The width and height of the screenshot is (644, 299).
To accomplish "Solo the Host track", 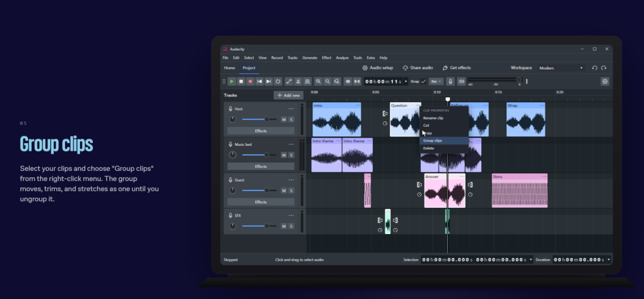I will point(291,120).
